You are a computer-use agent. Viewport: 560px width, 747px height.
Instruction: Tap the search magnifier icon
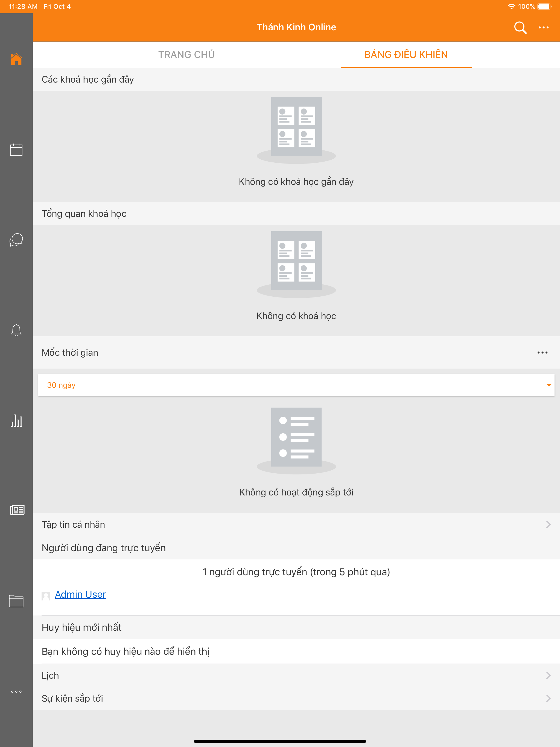tap(520, 27)
